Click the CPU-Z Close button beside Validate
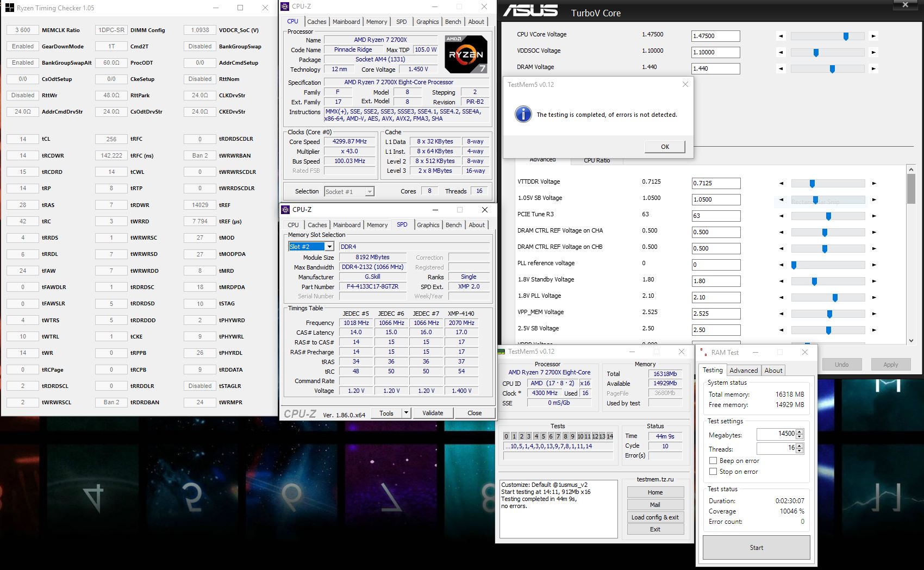Viewport: 924px width, 570px height. click(475, 413)
